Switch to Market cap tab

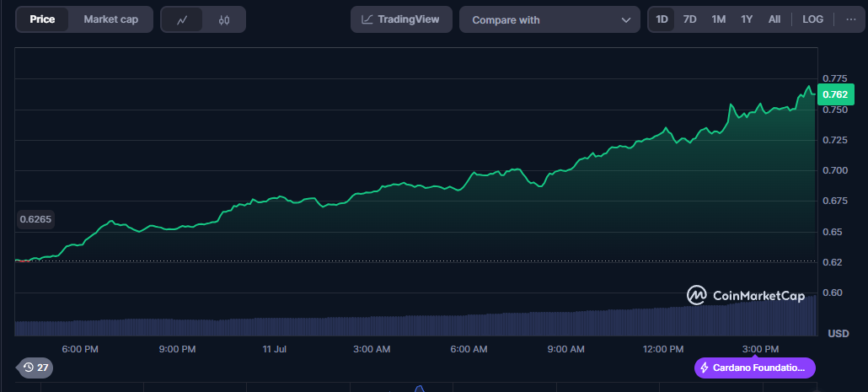coord(110,19)
